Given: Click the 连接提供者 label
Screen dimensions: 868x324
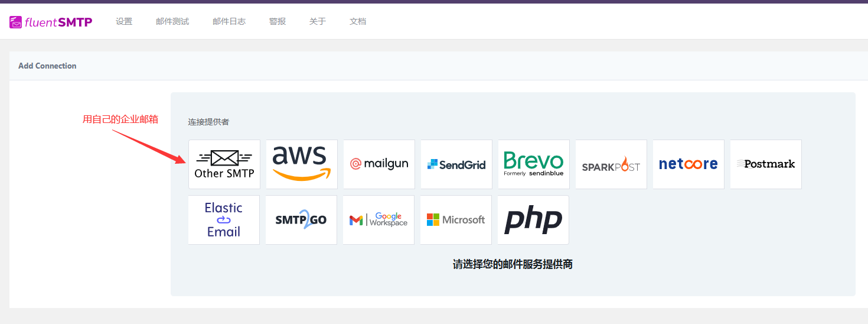Looking at the screenshot, I should tap(208, 122).
